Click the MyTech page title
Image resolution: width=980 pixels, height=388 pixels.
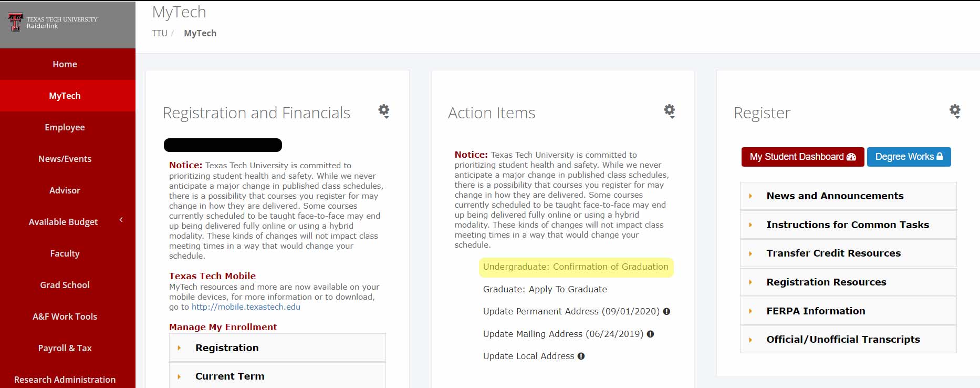pyautogui.click(x=179, y=12)
